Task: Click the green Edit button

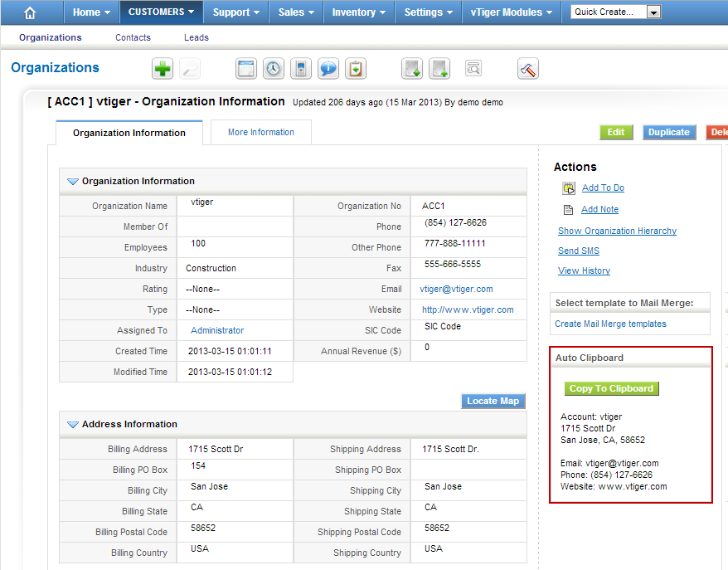Action: click(616, 133)
